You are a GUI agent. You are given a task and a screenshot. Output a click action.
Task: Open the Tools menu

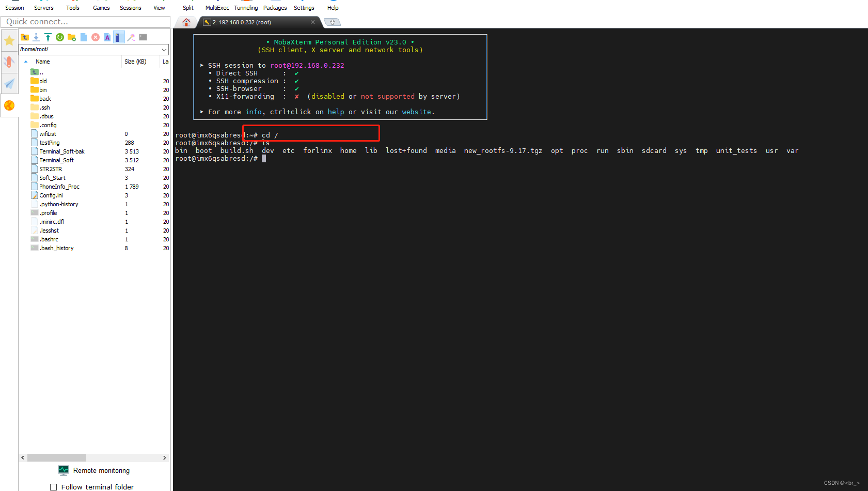click(x=73, y=8)
